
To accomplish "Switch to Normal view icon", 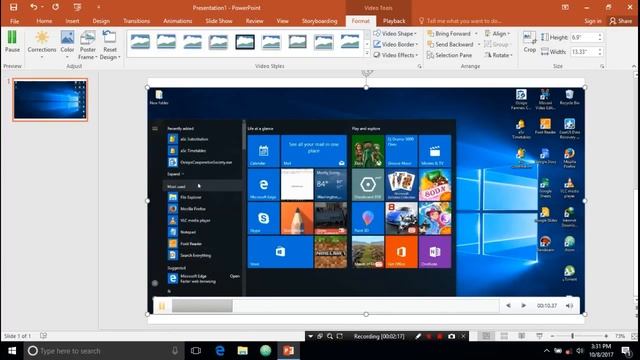I will click(x=486, y=336).
